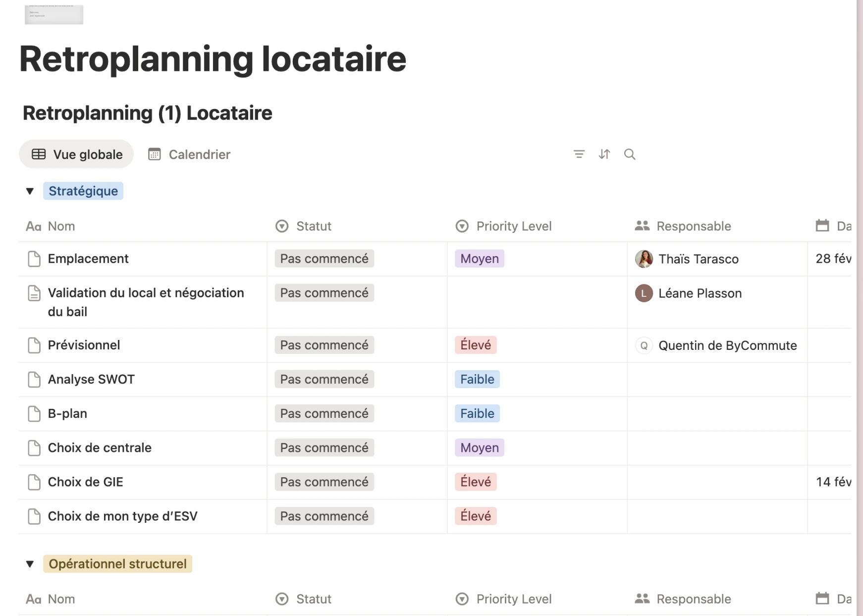Viewport: 863px width, 616px height.
Task: Click the filter icon in the database toolbar
Action: pyautogui.click(x=579, y=154)
